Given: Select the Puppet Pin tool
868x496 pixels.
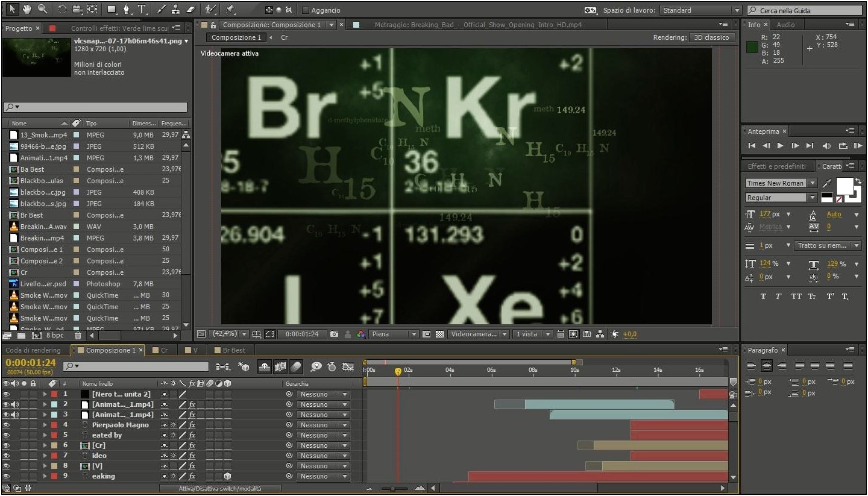Looking at the screenshot, I should pos(230,10).
